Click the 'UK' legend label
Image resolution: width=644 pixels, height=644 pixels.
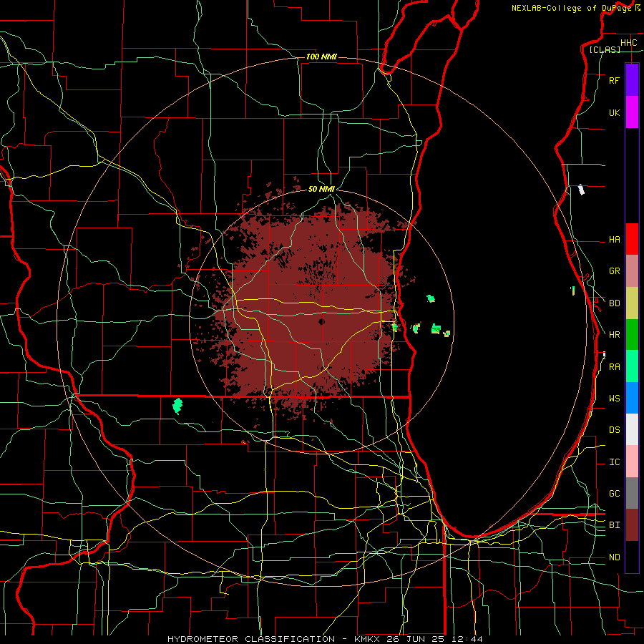click(x=614, y=112)
